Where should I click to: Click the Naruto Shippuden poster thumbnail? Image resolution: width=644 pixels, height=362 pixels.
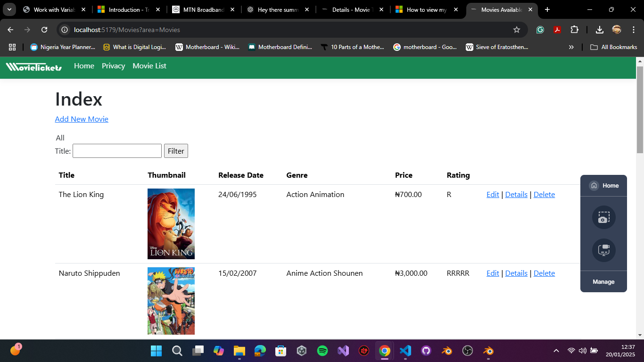(171, 301)
